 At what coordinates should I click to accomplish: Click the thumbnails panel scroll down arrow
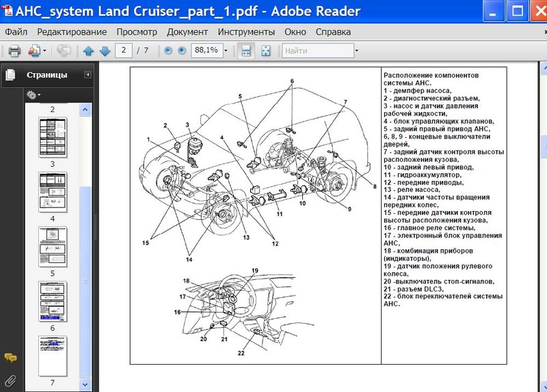[x=85, y=384]
